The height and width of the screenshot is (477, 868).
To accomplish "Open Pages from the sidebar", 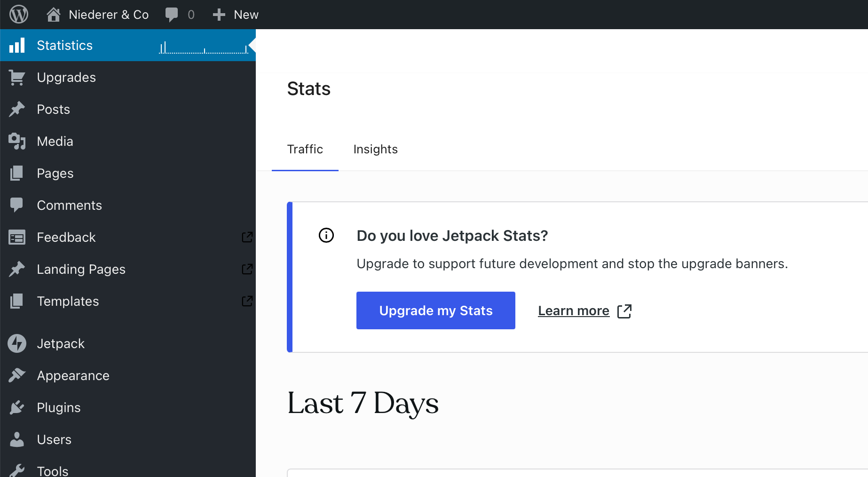I will pyautogui.click(x=55, y=173).
